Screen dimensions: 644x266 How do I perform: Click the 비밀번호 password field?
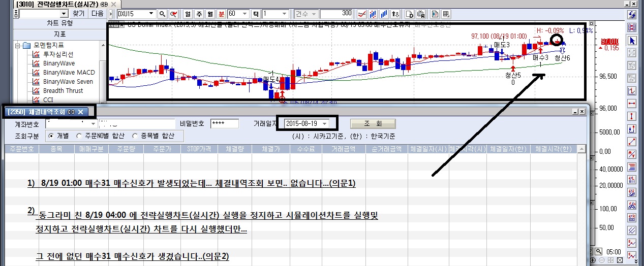(x=224, y=123)
